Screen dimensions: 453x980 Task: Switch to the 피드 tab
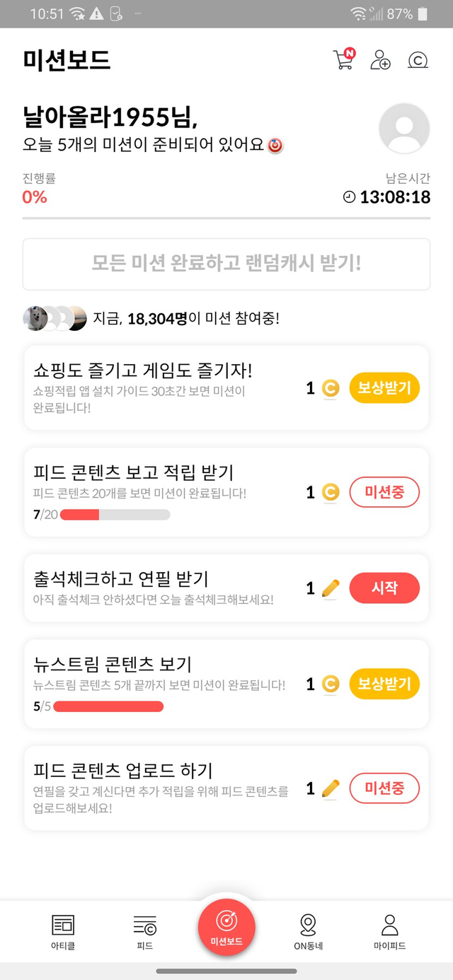pyautogui.click(x=144, y=931)
